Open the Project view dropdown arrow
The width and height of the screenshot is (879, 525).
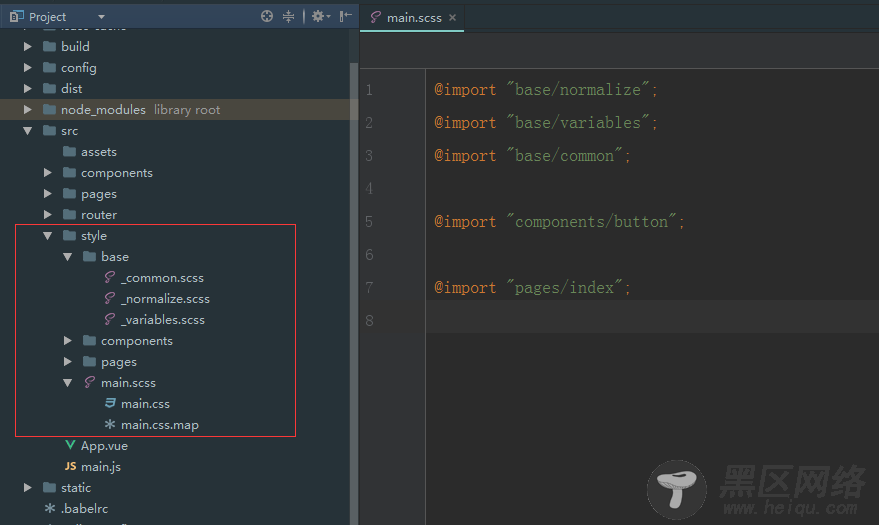point(101,17)
